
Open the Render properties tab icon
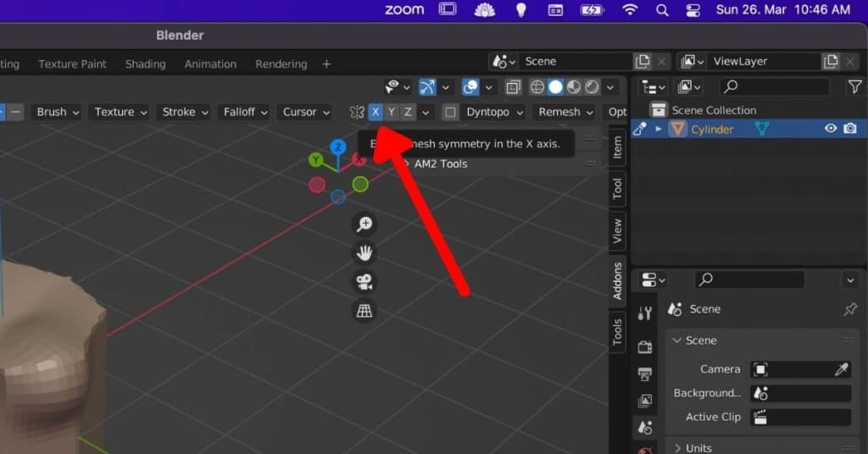(x=645, y=346)
